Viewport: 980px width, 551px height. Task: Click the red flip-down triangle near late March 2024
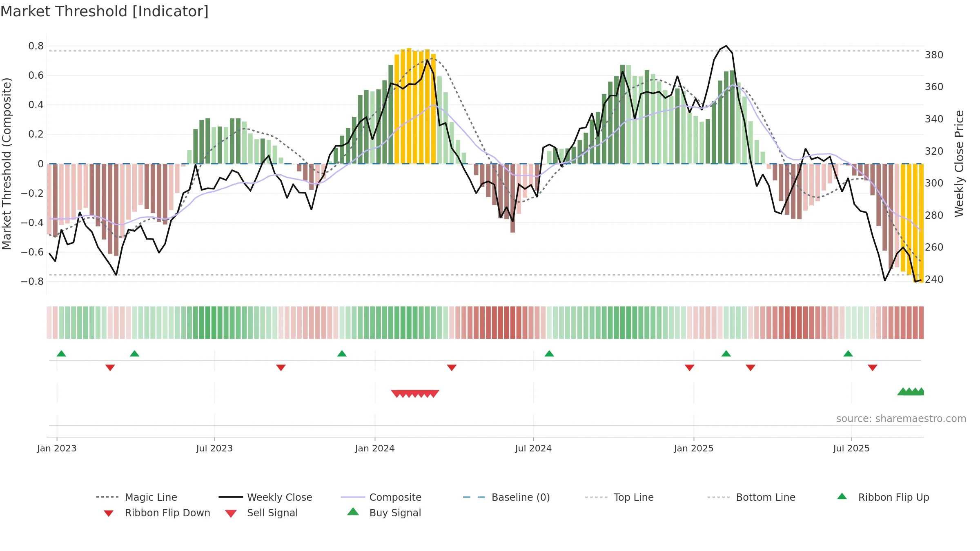point(452,368)
